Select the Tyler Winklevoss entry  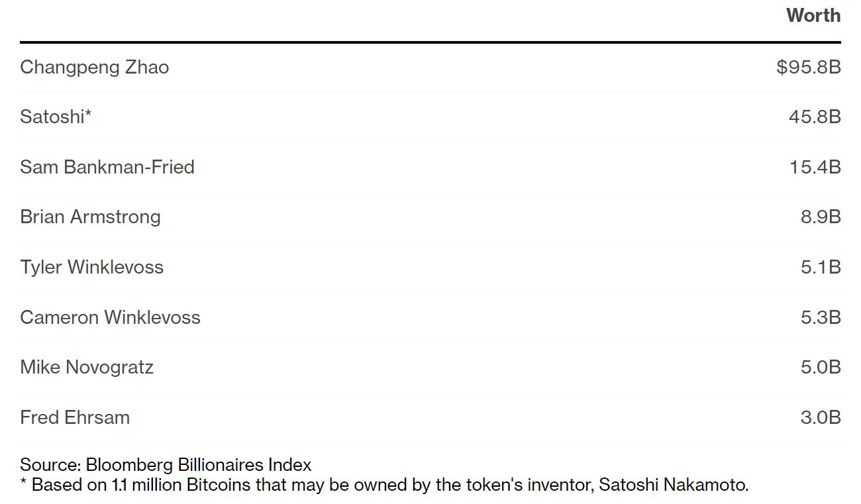[x=91, y=268]
